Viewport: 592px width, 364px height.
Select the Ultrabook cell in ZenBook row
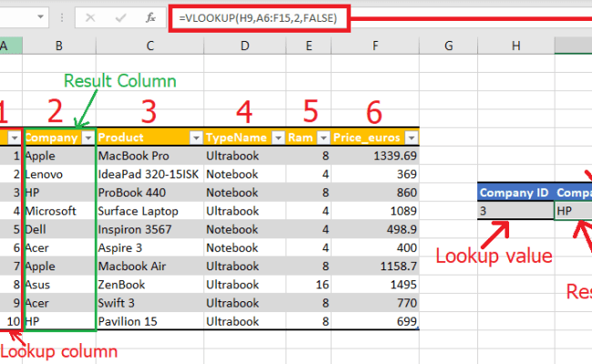(245, 285)
